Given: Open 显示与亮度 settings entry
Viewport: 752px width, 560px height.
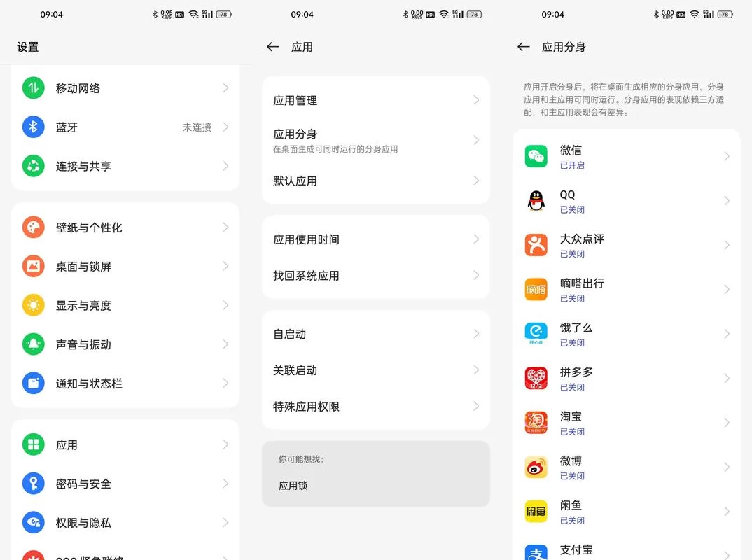Looking at the screenshot, I should coord(125,305).
